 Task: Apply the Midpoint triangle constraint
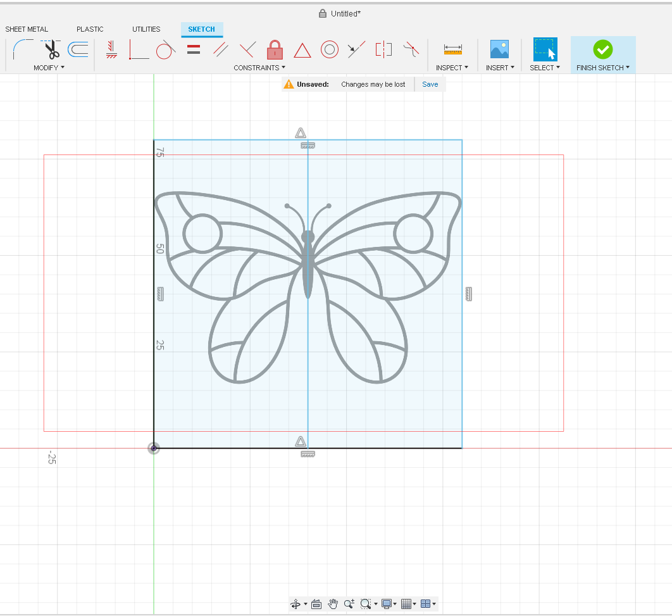coord(302,50)
